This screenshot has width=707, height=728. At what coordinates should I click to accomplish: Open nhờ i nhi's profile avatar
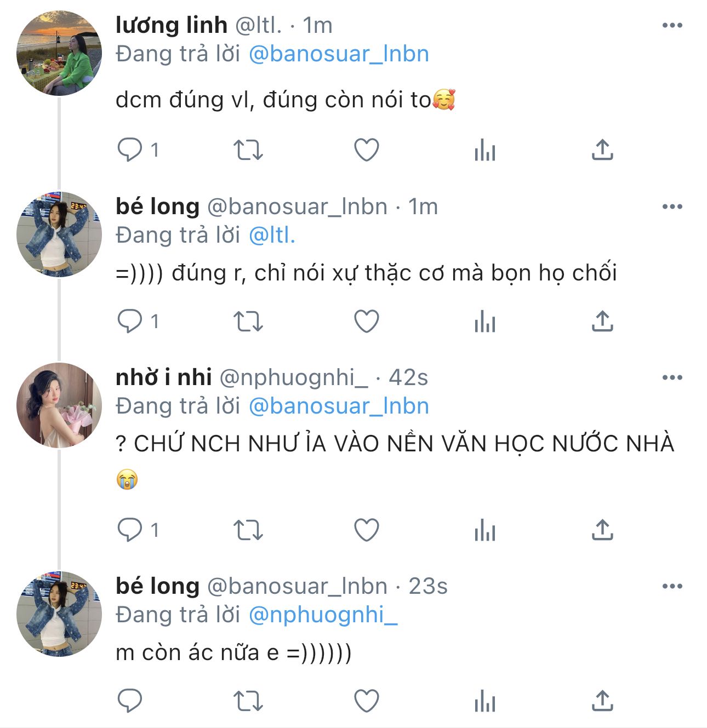point(59,405)
